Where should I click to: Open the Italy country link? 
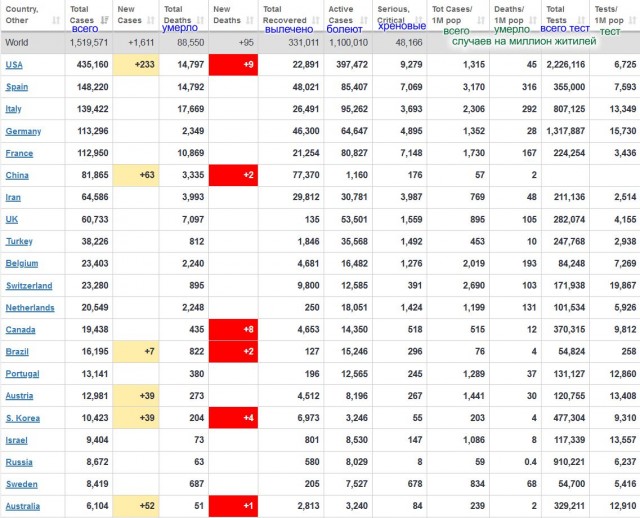[x=13, y=109]
